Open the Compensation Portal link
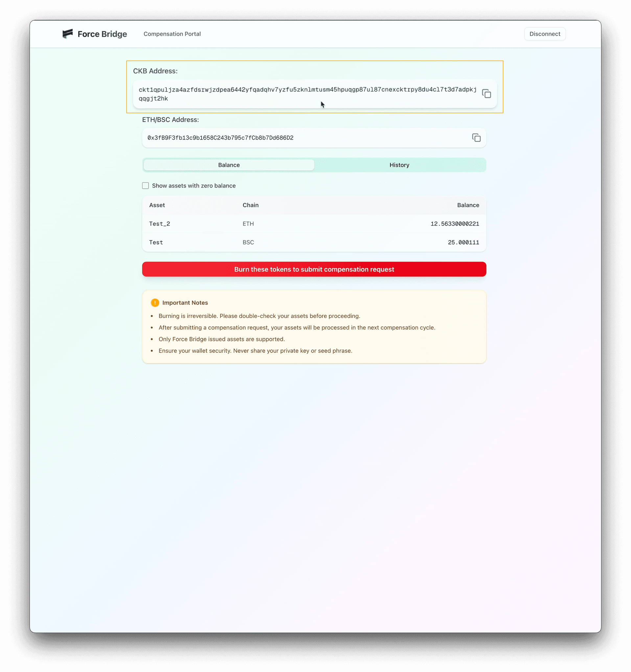The width and height of the screenshot is (631, 672). 172,34
